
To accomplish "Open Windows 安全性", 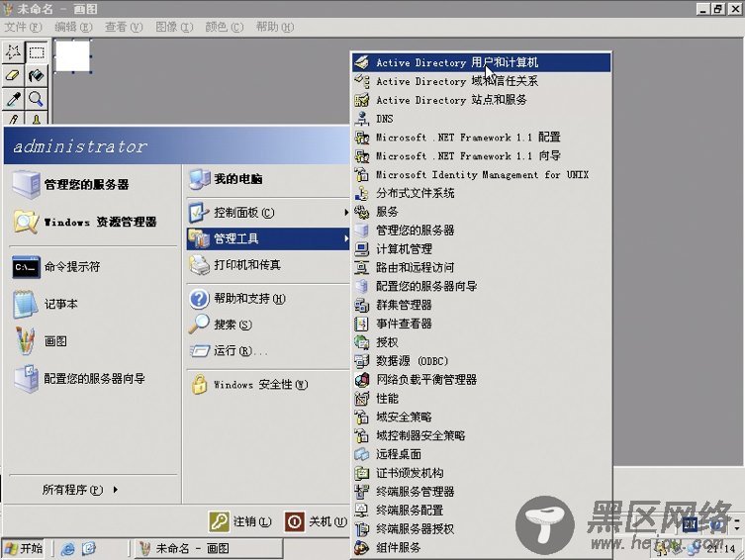I will pyautogui.click(x=268, y=384).
